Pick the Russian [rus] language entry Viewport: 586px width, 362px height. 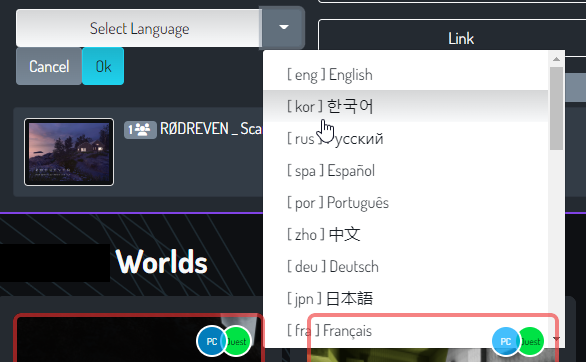click(x=405, y=138)
